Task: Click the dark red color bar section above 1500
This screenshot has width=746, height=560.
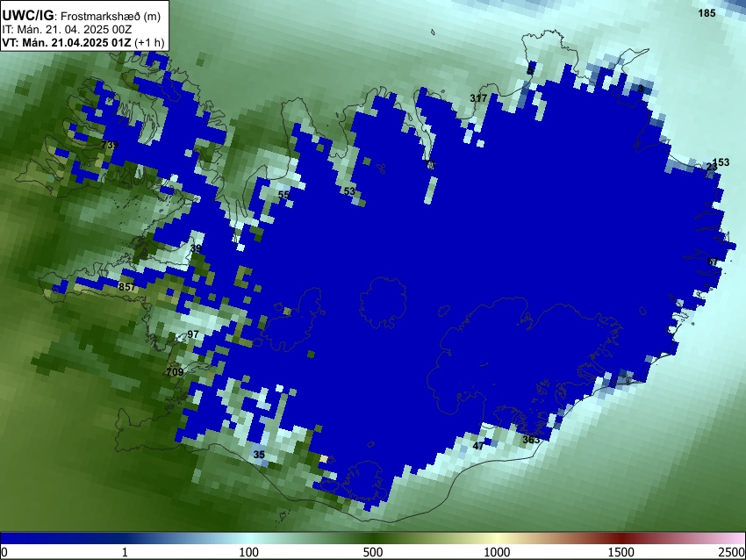Action: 621,538
